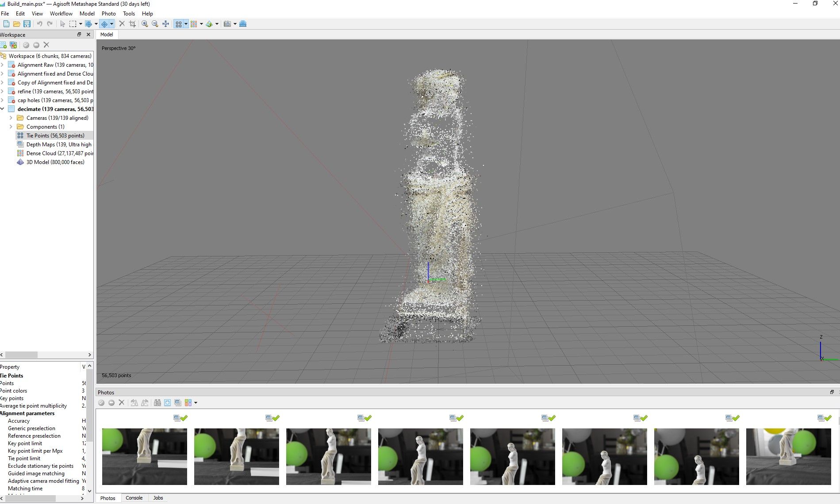Click the Show Aligned Chunks layers icon
This screenshot has width=840, height=504.
tap(243, 24)
